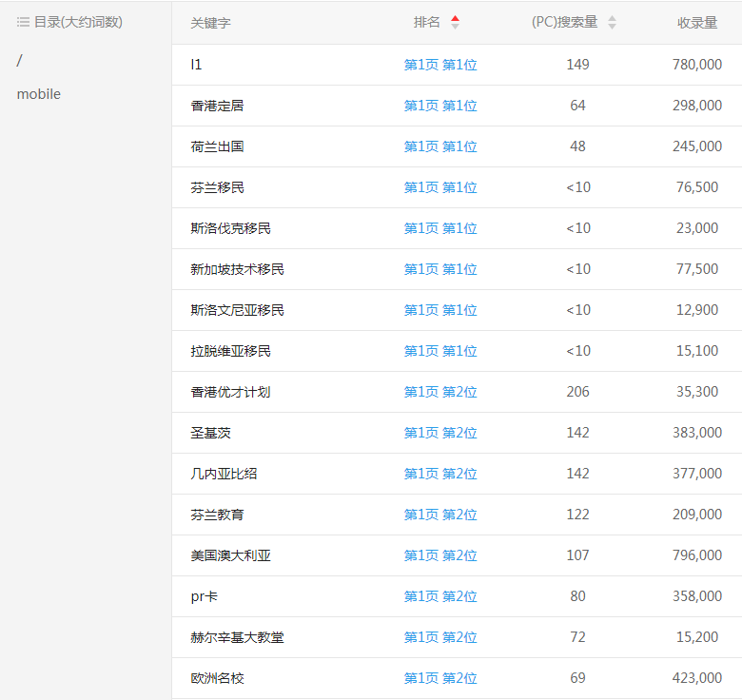Sort by (PC)搜索量 using its sort arrows
Screen dimensions: 742x700
point(612,23)
